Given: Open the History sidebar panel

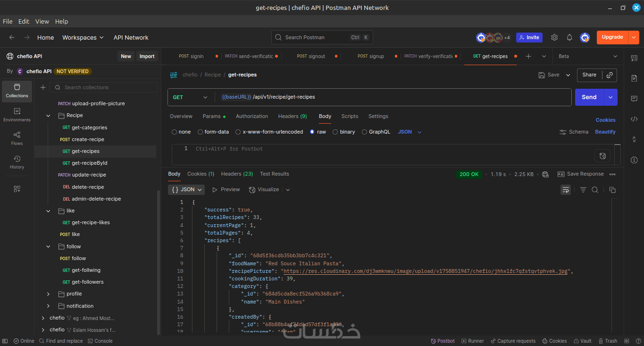Looking at the screenshot, I should click(x=17, y=162).
